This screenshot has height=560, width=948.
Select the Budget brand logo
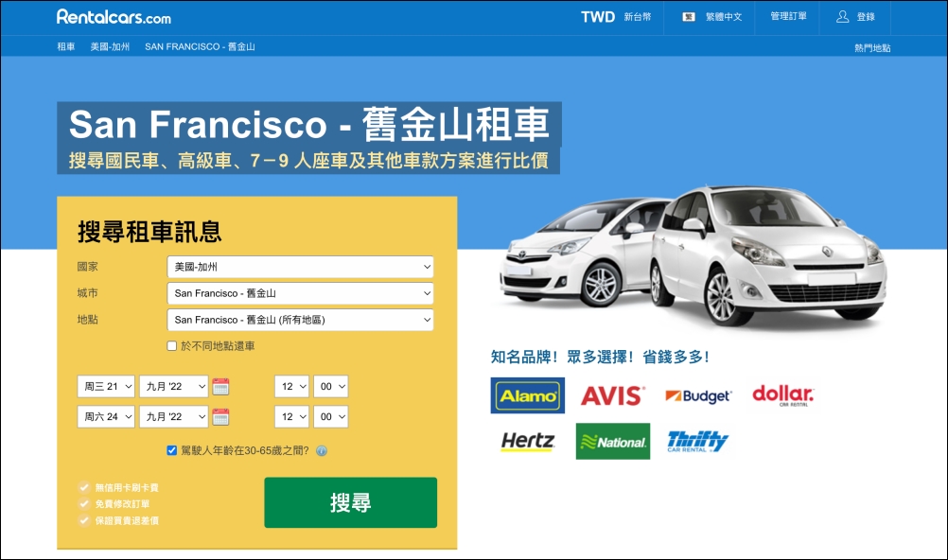click(x=698, y=396)
